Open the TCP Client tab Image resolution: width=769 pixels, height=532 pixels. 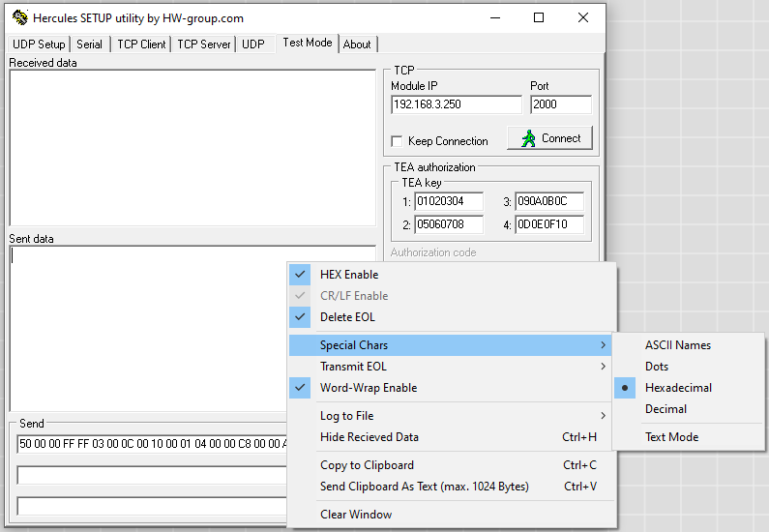tap(141, 44)
